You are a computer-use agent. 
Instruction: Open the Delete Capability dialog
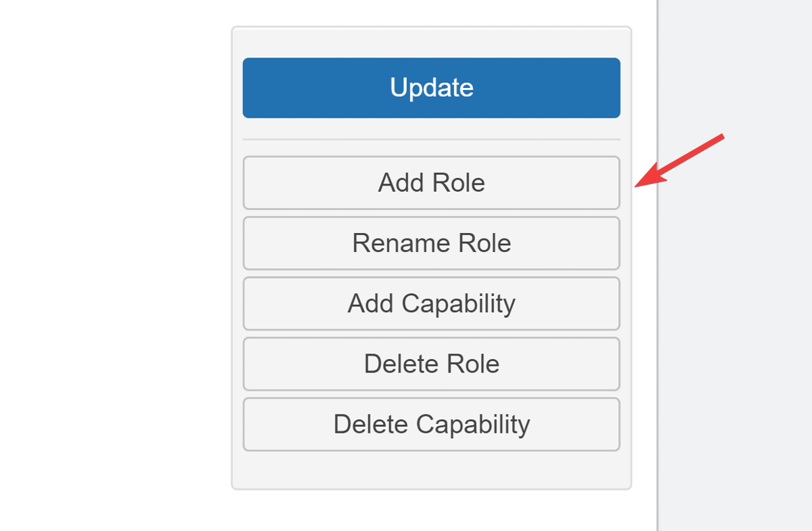[431, 425]
